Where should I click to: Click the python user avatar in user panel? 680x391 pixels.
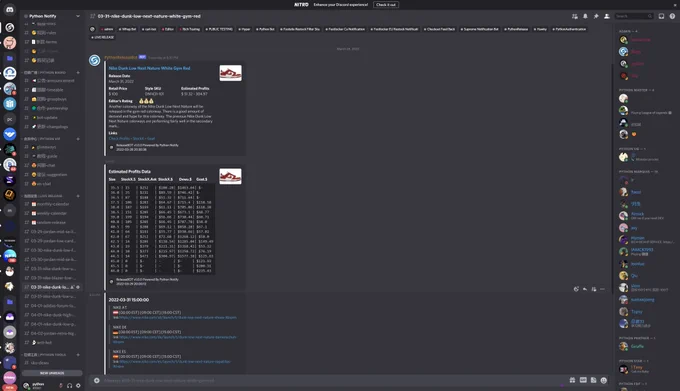[x=26, y=385]
